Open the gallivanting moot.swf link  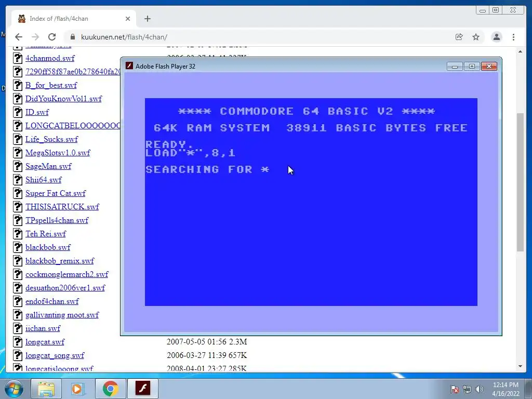pyautogui.click(x=62, y=315)
